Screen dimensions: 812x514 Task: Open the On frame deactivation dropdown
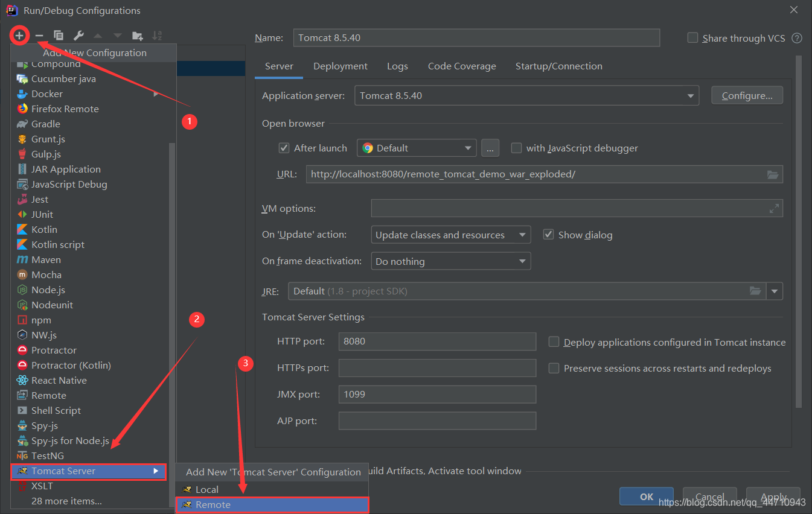coord(450,261)
